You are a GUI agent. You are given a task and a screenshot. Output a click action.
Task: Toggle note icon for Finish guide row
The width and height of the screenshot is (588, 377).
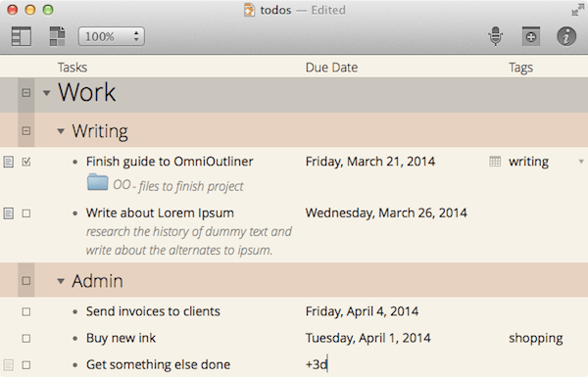click(x=8, y=162)
